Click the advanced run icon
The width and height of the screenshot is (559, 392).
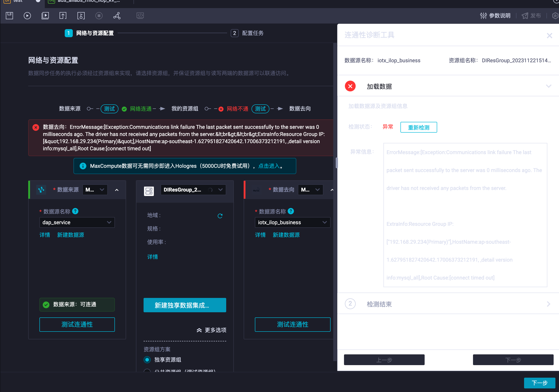coord(45,16)
